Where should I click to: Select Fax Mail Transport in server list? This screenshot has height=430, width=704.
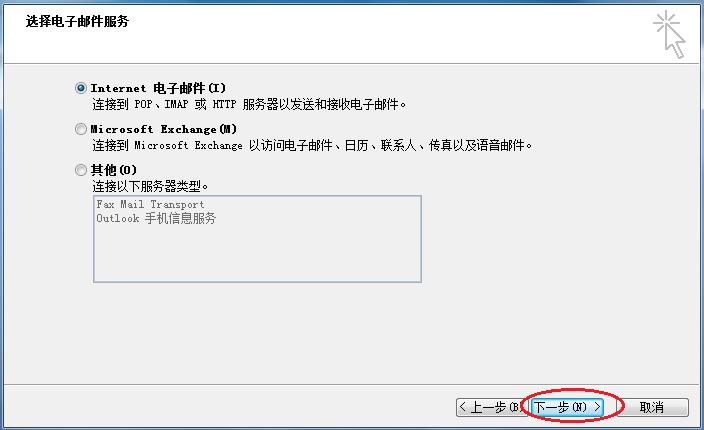pyautogui.click(x=150, y=205)
